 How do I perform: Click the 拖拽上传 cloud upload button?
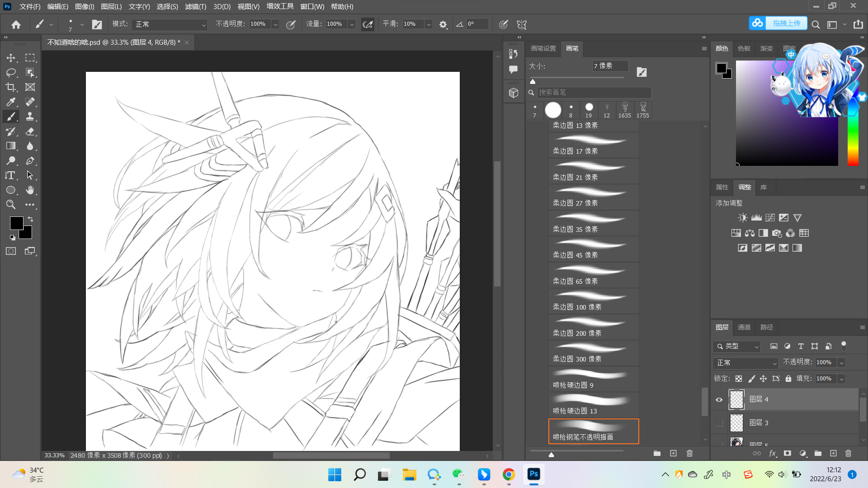[778, 23]
